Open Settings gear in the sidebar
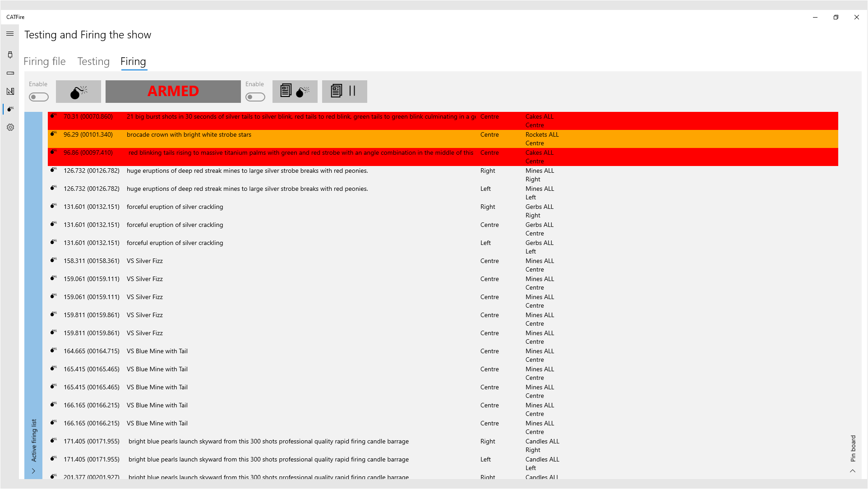Screen dimensions: 868x489 tap(10, 127)
